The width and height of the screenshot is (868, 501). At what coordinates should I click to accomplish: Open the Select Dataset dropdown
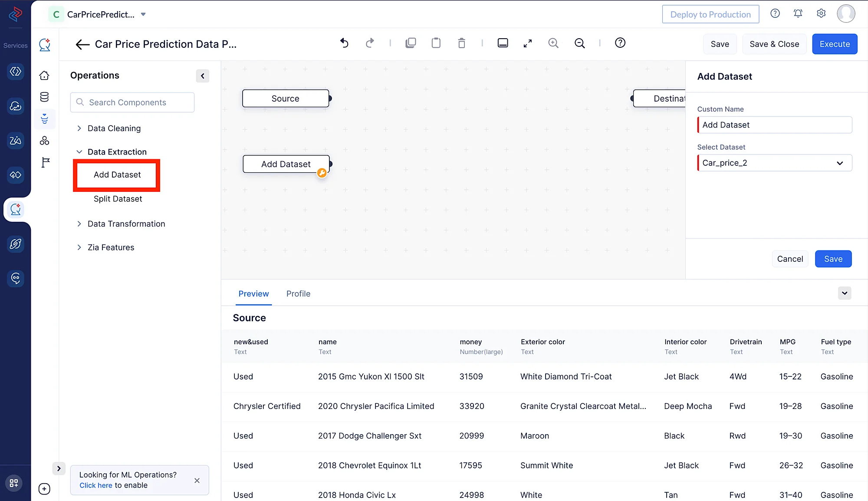coord(774,163)
